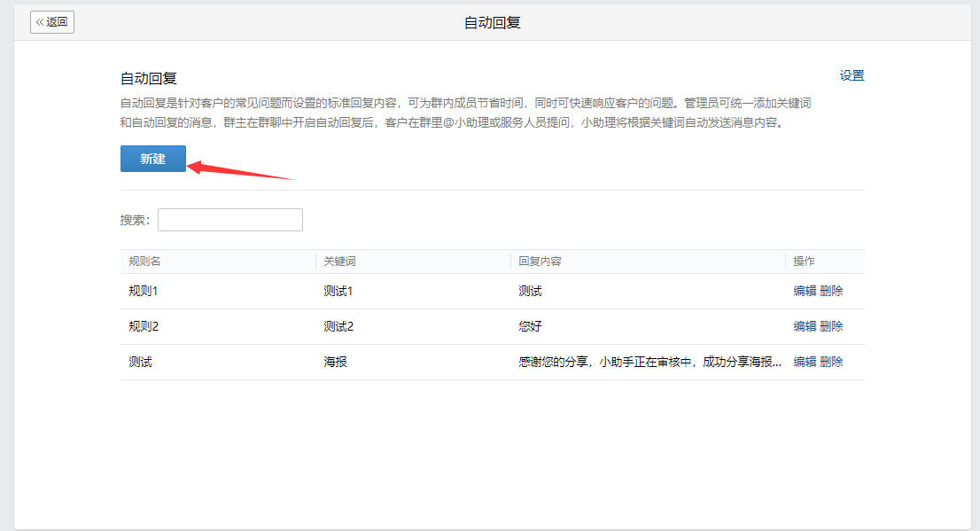
Task: Open the 设置 link
Action: 852,75
